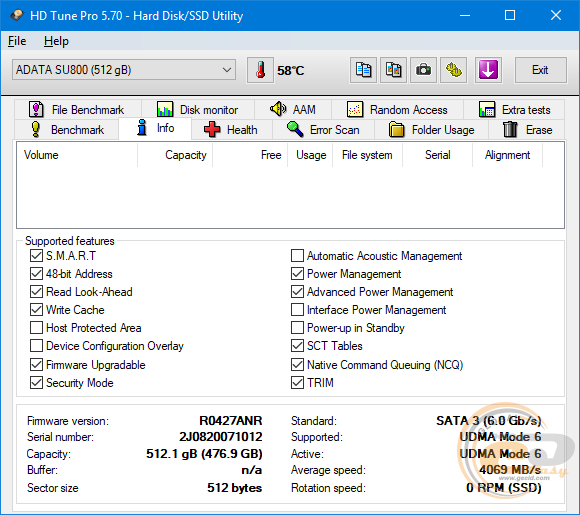Screen dimensions: 580x515
Task: Toggle the Native Command Queuing (NCQ) checkbox
Action: pyautogui.click(x=297, y=365)
